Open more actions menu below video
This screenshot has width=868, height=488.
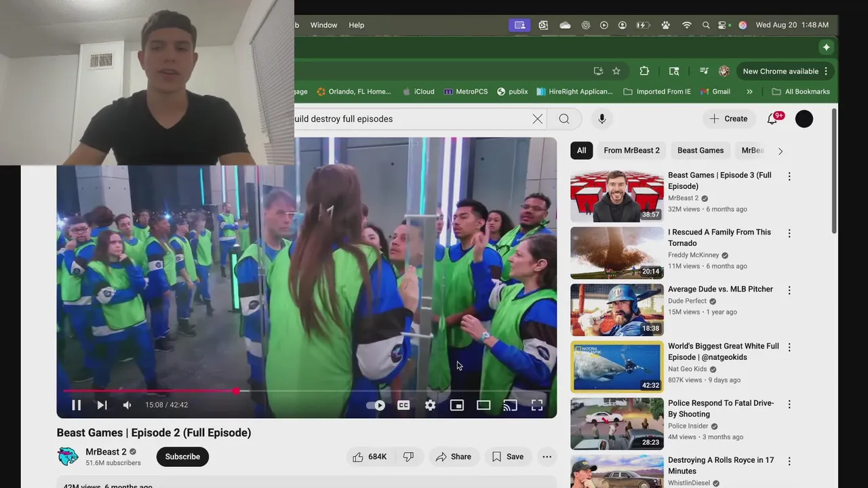coord(547,457)
